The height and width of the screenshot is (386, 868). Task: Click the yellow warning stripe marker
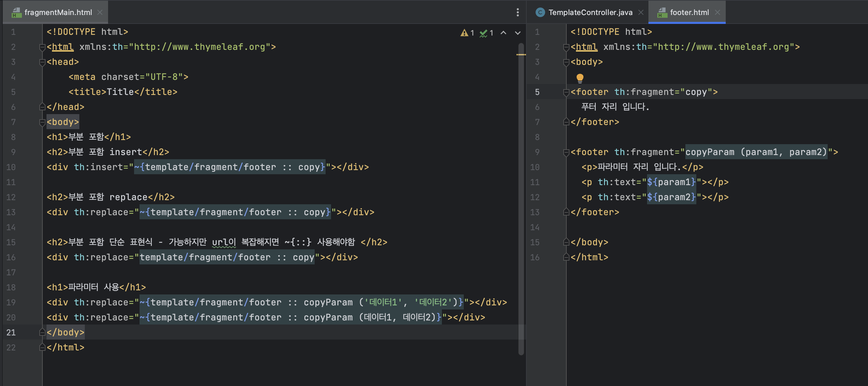click(x=521, y=54)
